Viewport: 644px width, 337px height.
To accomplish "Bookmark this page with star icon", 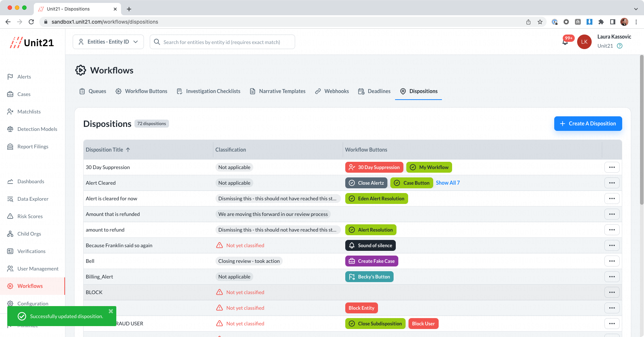I will pyautogui.click(x=540, y=22).
